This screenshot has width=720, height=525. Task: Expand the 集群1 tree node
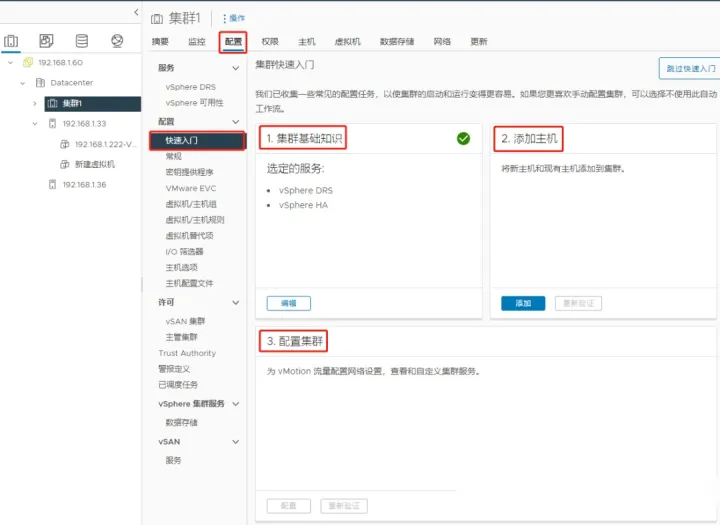(x=34, y=103)
